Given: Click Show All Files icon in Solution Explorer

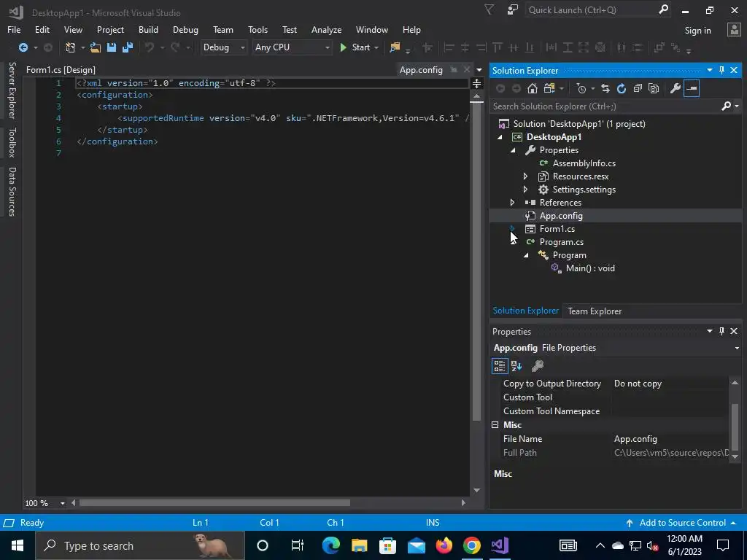Looking at the screenshot, I should tap(654, 88).
